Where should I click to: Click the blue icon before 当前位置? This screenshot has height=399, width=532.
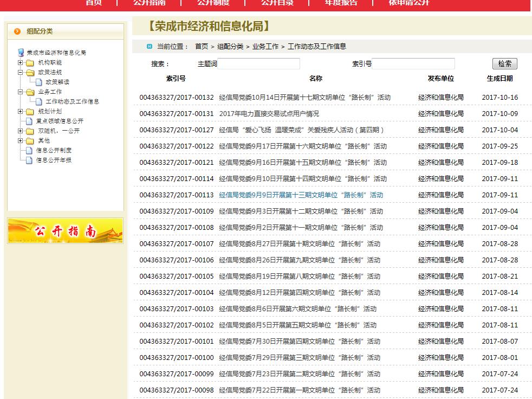(x=150, y=47)
